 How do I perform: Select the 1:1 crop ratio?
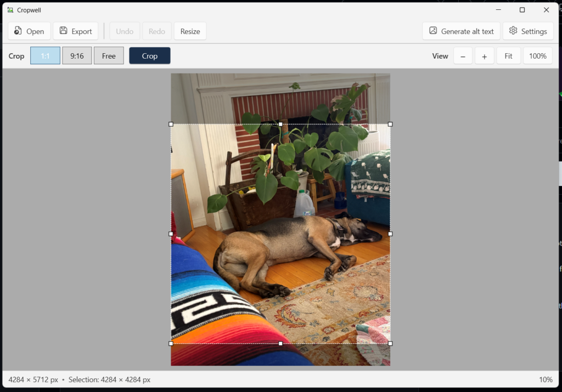coord(45,56)
